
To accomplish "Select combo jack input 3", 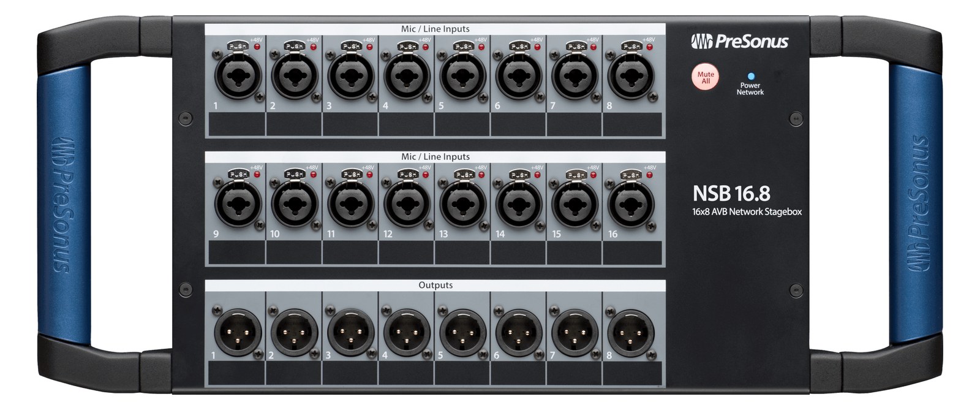I will 350,76.
